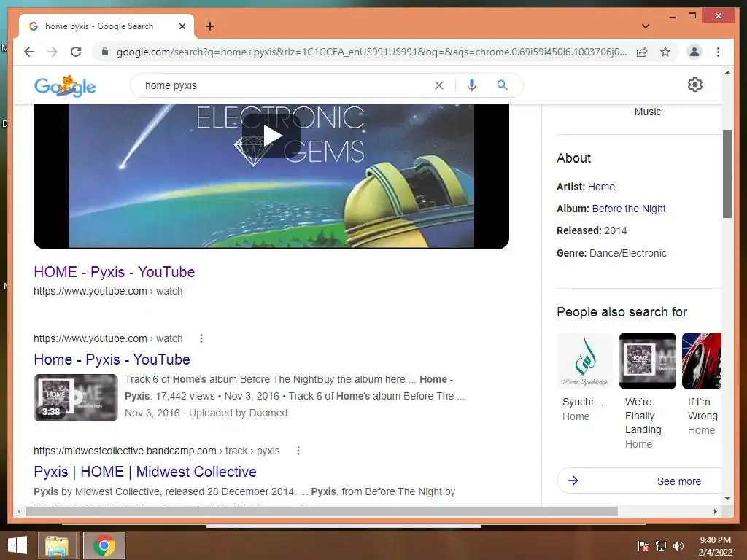Click the 'People also search for' heading
This screenshot has width=747, height=560.
622,312
